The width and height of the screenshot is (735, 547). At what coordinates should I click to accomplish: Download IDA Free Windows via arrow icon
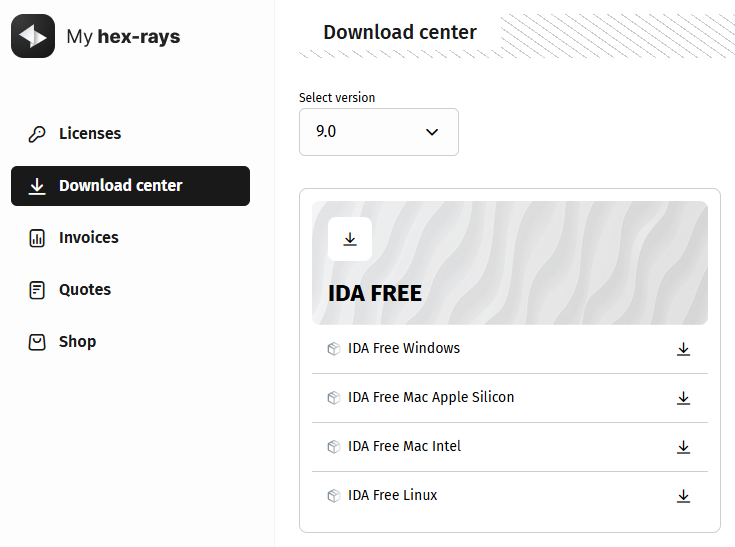[x=683, y=349]
